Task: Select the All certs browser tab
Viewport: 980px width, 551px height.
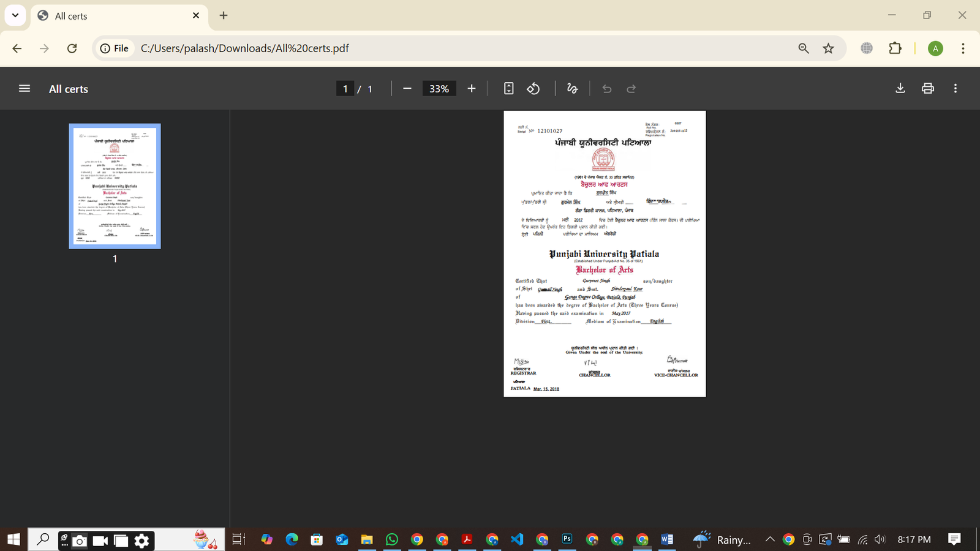Action: [x=119, y=16]
